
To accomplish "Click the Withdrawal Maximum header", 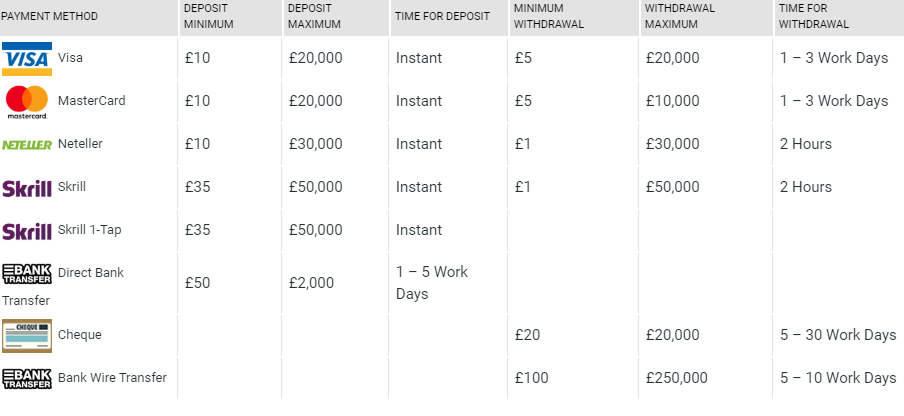I will pos(680,16).
